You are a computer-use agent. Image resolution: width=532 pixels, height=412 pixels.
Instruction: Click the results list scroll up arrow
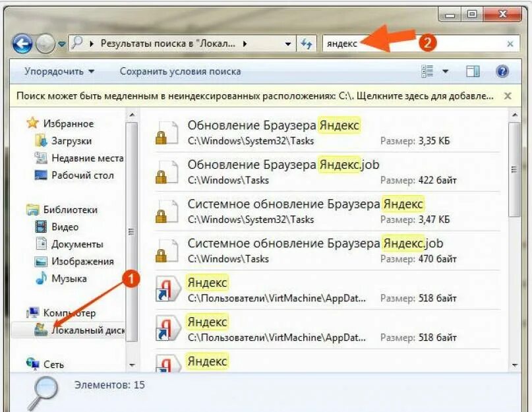click(x=515, y=115)
